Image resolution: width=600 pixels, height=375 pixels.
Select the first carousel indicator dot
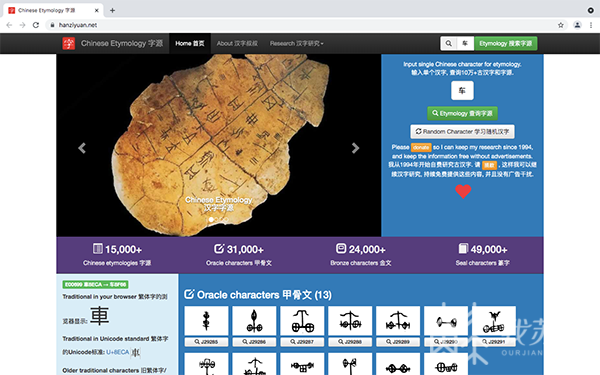(x=211, y=219)
